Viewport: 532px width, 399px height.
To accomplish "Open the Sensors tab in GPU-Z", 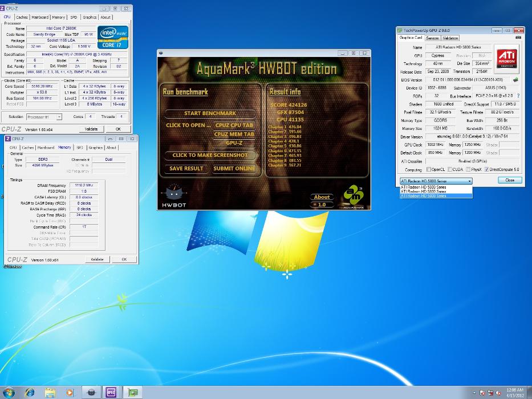I will [432, 38].
